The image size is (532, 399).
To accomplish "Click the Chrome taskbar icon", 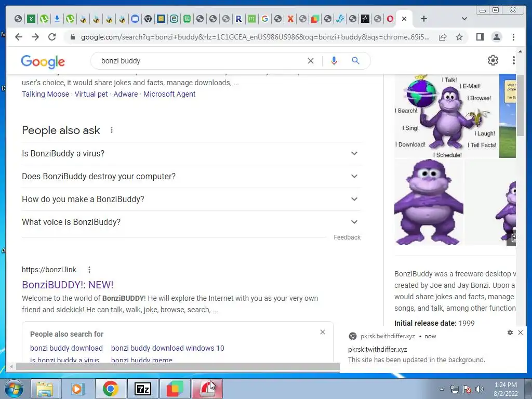I will 110,389.
